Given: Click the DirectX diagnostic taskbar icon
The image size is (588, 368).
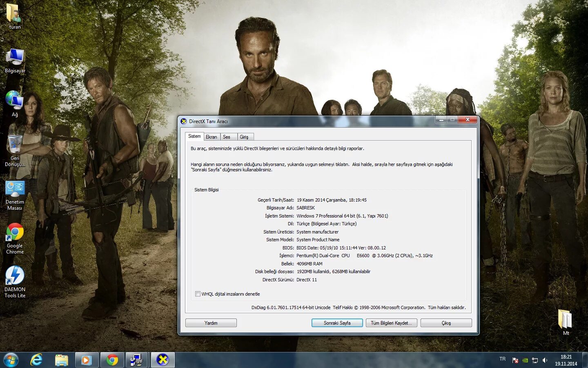Looking at the screenshot, I should [x=163, y=360].
